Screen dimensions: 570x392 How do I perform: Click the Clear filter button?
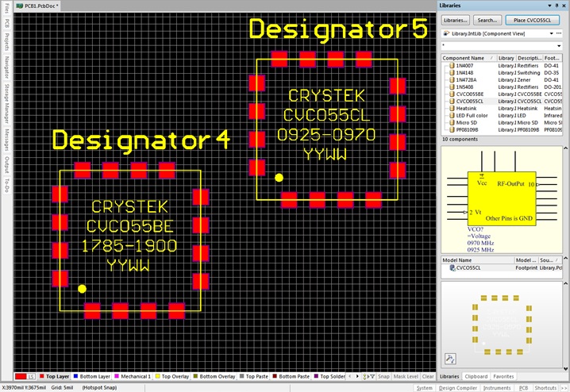click(428, 377)
